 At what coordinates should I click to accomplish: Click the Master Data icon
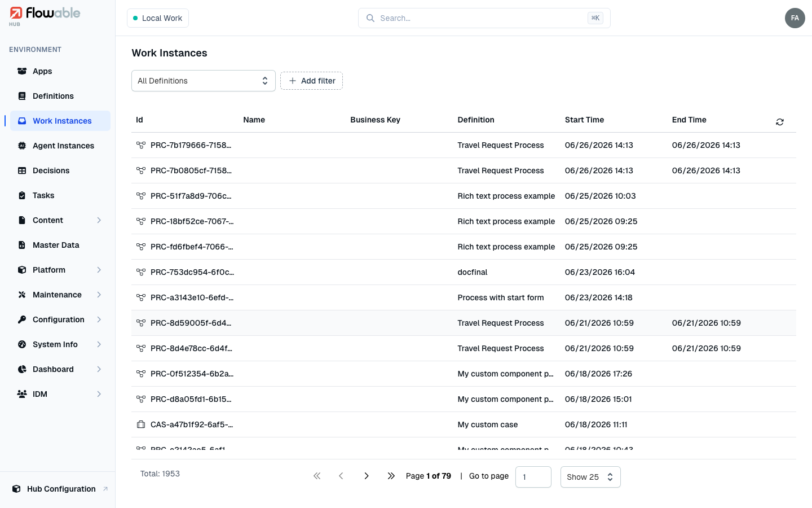[x=22, y=245]
